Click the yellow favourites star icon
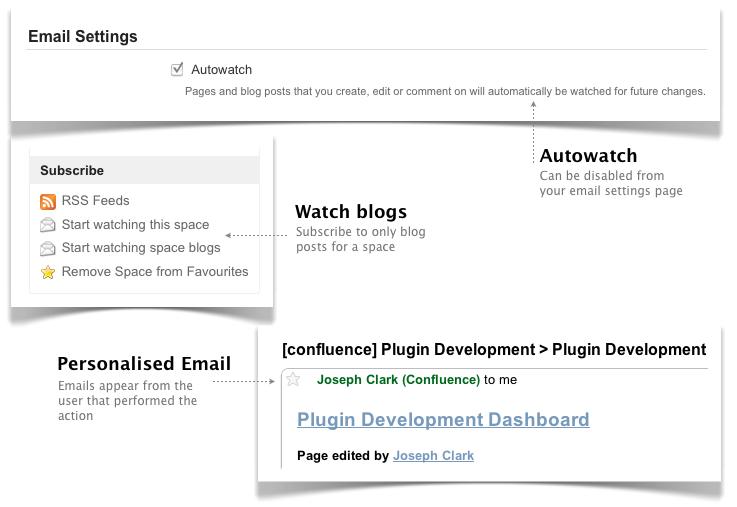737x507 pixels. (x=47, y=272)
